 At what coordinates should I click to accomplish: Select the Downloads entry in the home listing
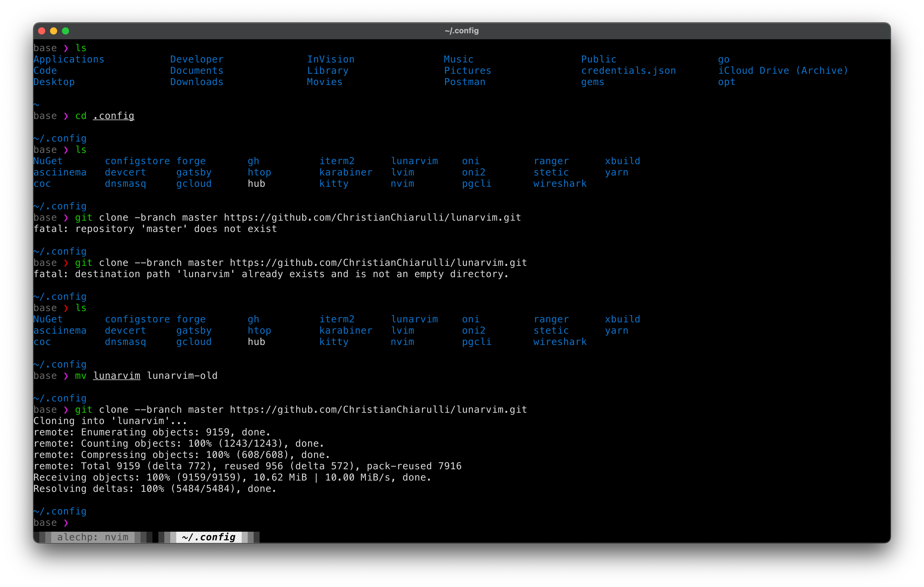pos(196,82)
